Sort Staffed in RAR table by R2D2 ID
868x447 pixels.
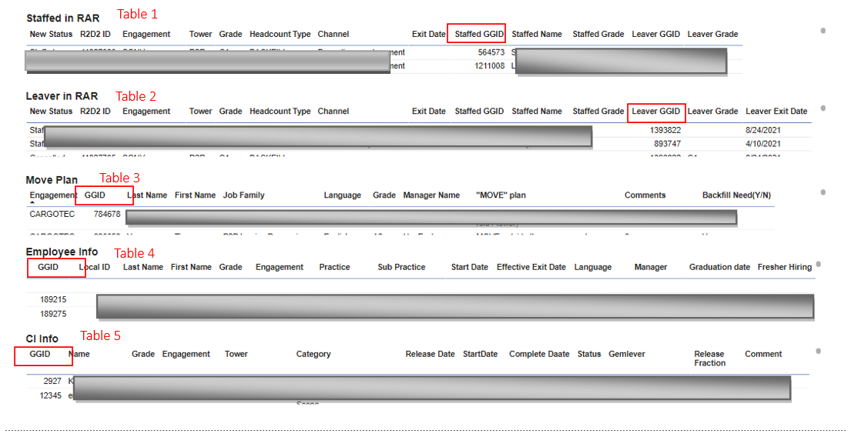click(96, 35)
